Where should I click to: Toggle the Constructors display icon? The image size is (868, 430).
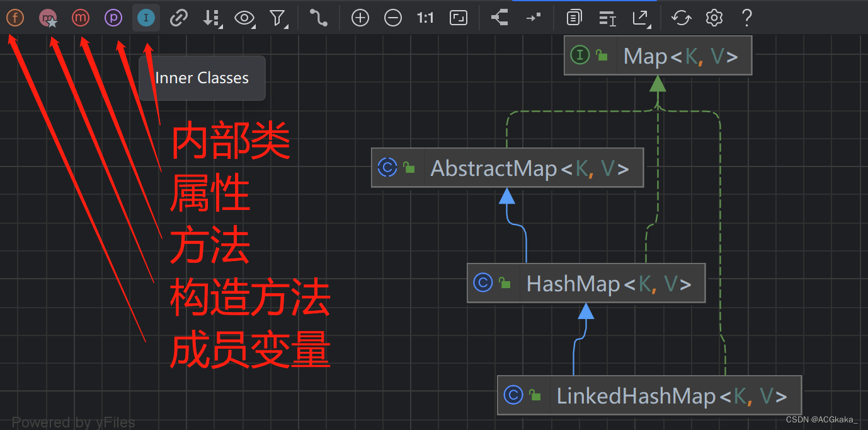pyautogui.click(x=48, y=18)
